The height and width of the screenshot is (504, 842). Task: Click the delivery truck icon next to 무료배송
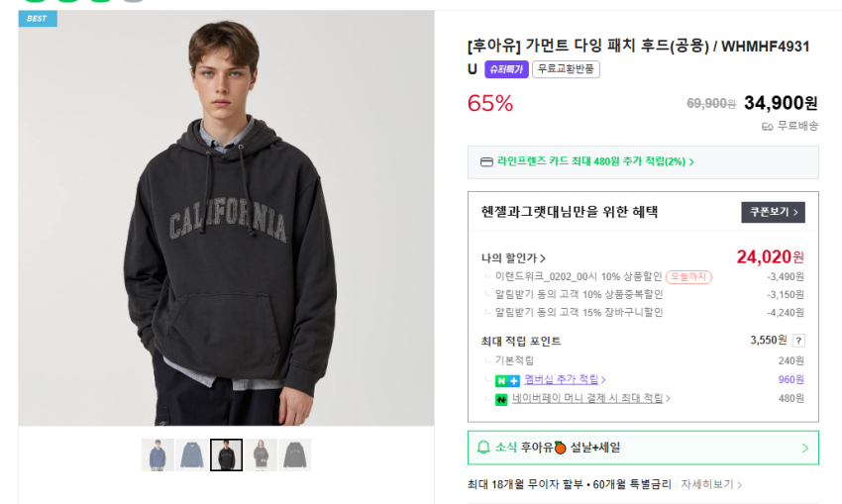tap(767, 126)
